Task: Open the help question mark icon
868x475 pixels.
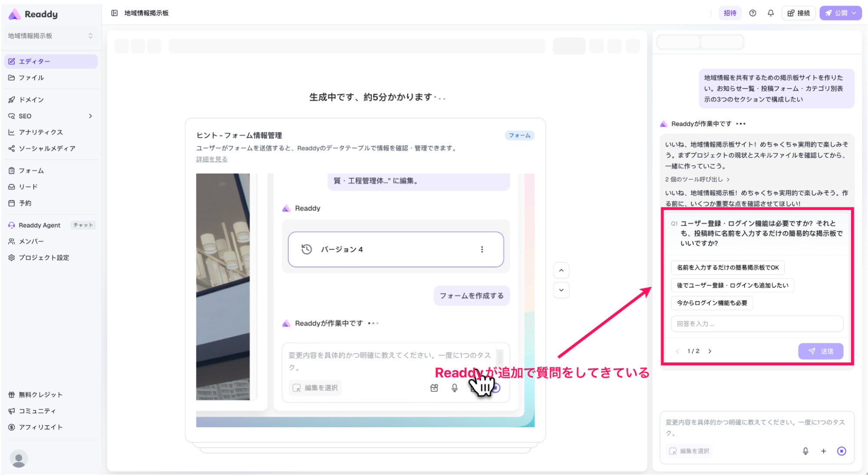Action: coord(752,13)
